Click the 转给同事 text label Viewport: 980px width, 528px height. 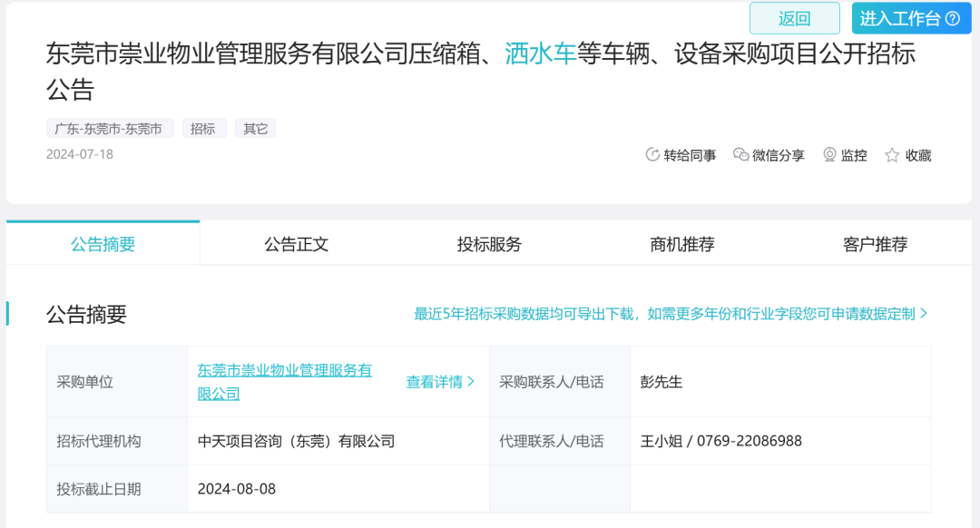click(x=690, y=156)
